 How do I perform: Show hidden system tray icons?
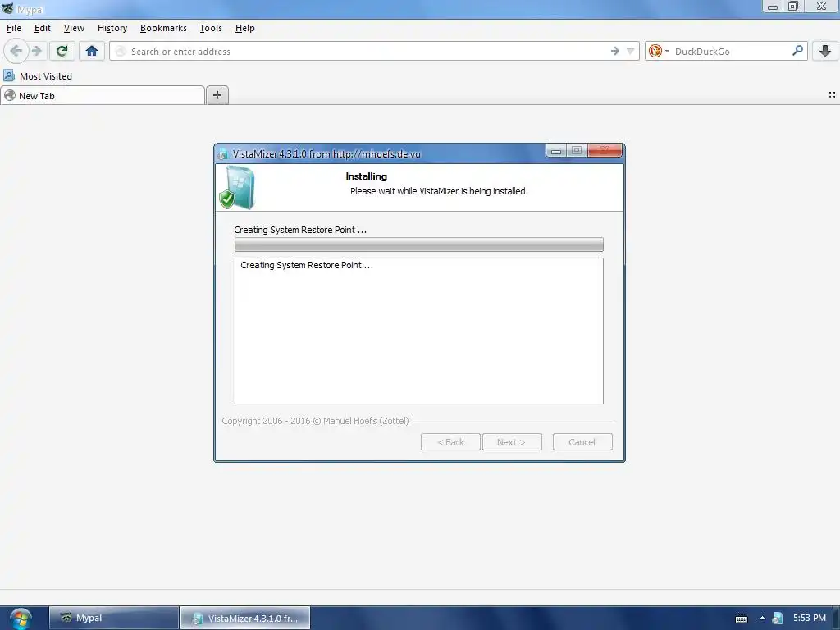pos(762,619)
